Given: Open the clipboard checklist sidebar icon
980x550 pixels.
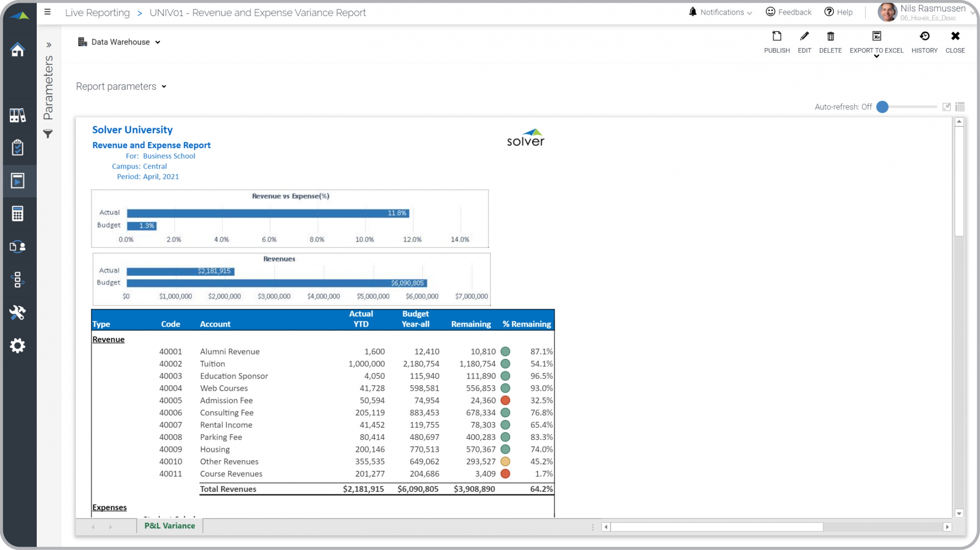Looking at the screenshot, I should point(18,147).
